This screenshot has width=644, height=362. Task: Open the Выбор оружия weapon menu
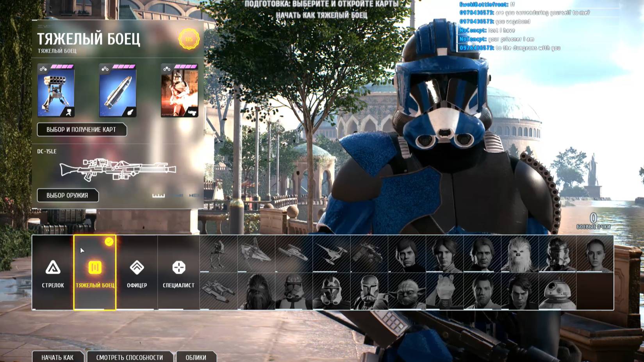point(68,195)
